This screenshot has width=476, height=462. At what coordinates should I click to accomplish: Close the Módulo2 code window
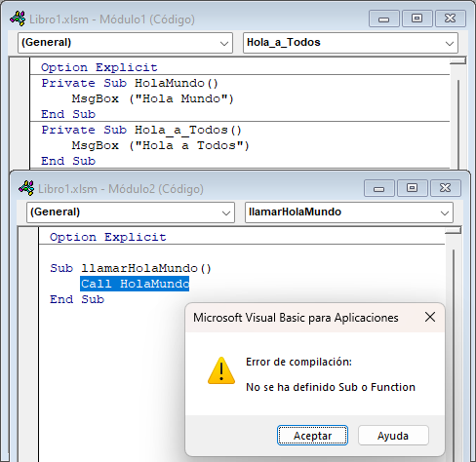tap(446, 188)
